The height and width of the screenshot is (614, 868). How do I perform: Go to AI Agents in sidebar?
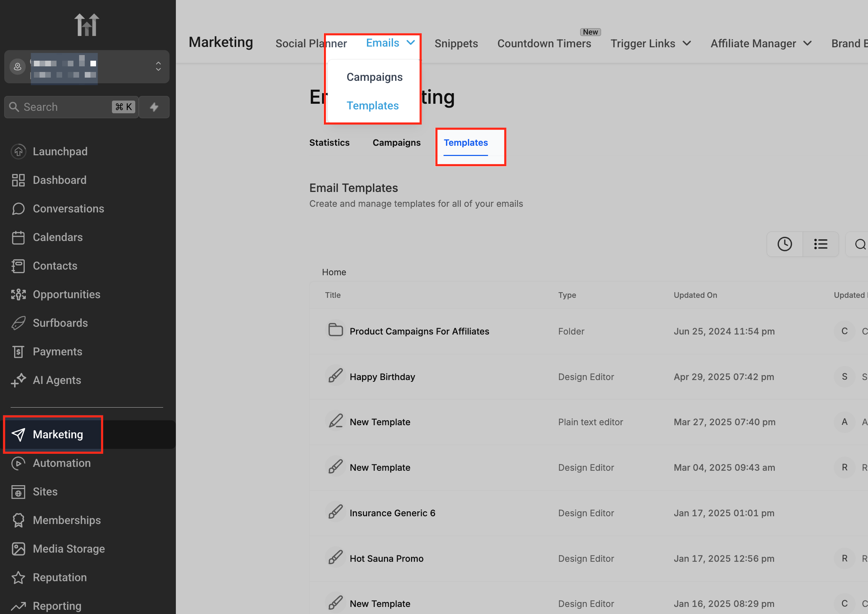[57, 380]
